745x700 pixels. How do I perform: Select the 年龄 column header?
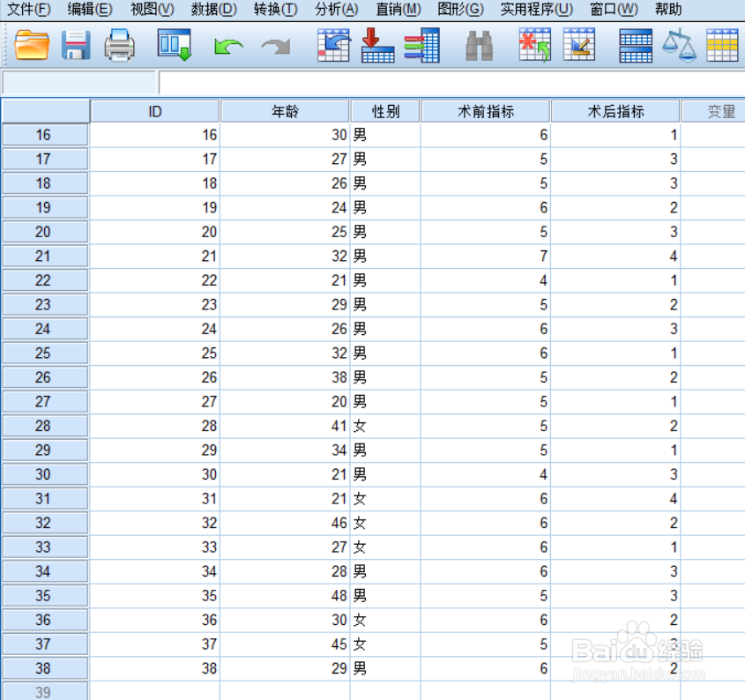coord(285,112)
